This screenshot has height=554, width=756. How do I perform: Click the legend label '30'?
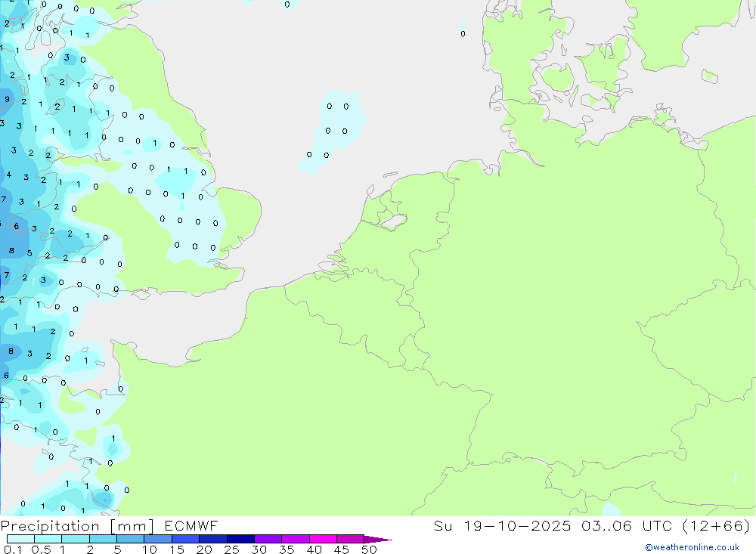pos(259,549)
